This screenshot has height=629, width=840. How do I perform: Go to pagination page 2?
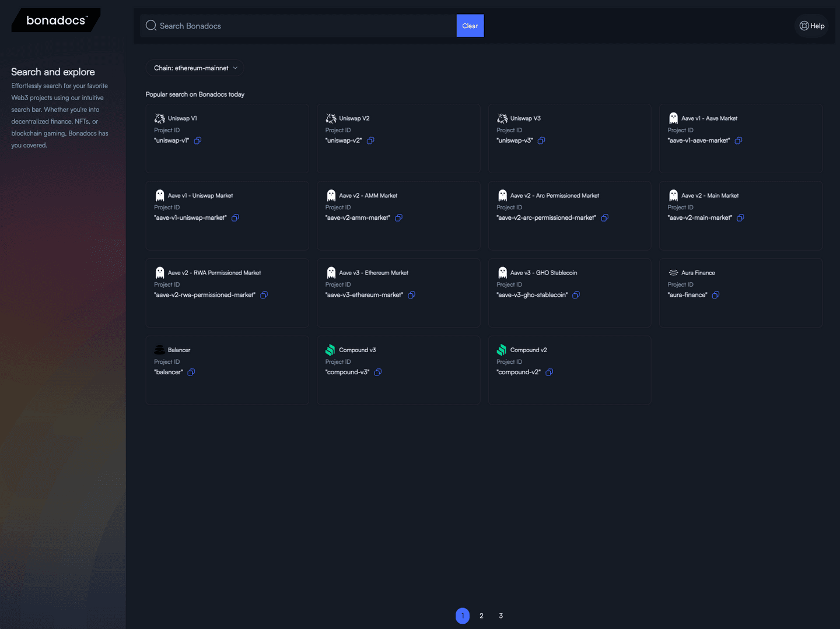click(481, 616)
